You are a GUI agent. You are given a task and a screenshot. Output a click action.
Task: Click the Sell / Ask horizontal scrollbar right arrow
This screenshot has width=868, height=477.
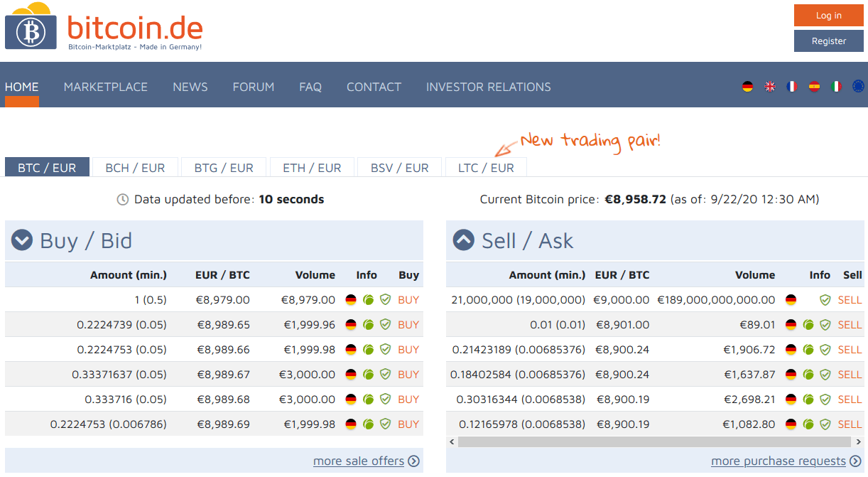pos(858,442)
